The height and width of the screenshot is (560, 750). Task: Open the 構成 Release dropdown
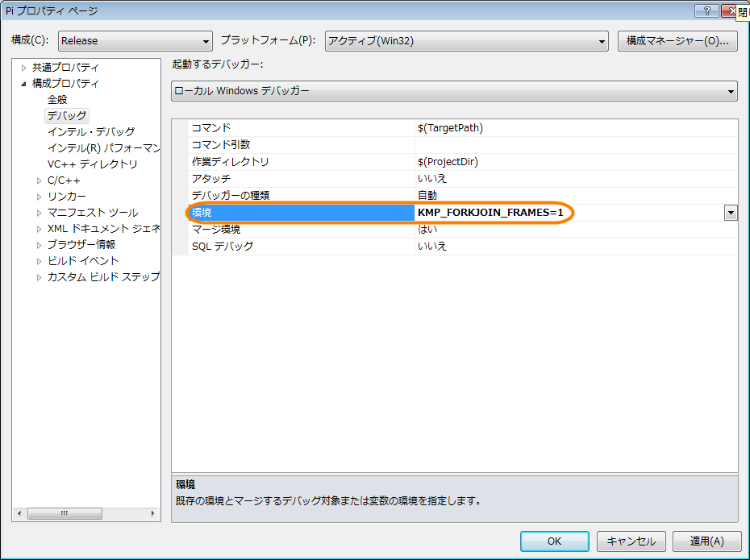coord(135,41)
